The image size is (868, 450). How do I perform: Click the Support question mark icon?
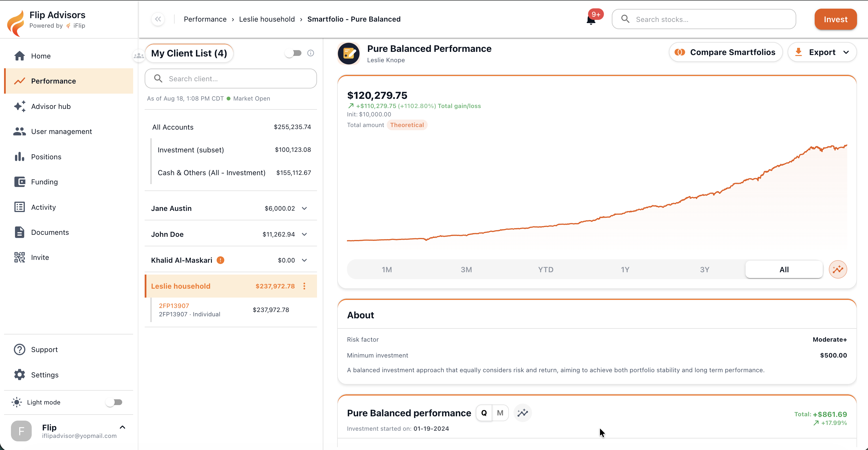point(20,350)
